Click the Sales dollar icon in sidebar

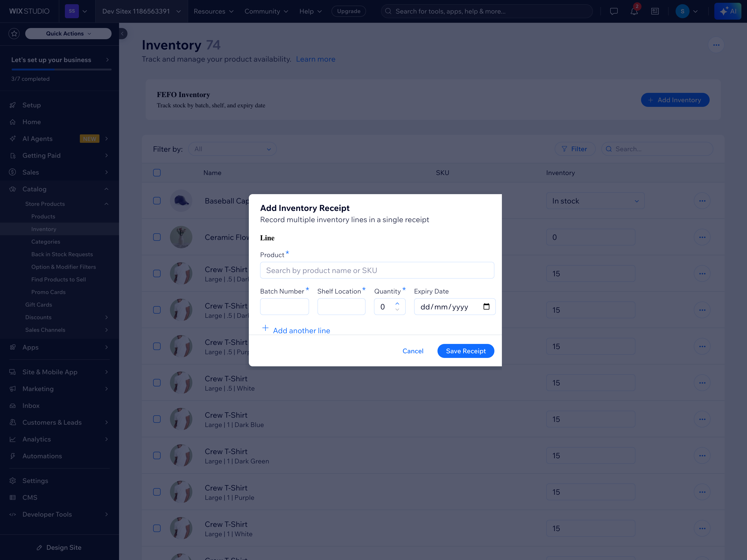point(13,172)
